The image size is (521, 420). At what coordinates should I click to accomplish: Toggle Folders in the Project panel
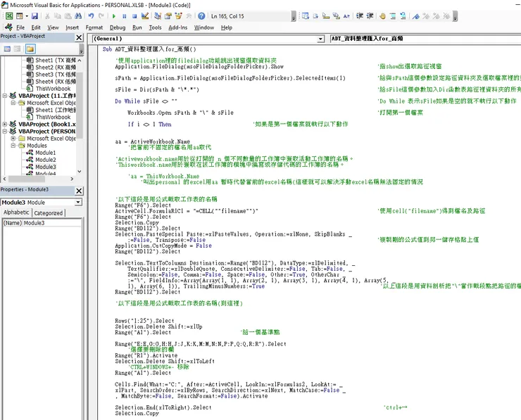(30, 49)
